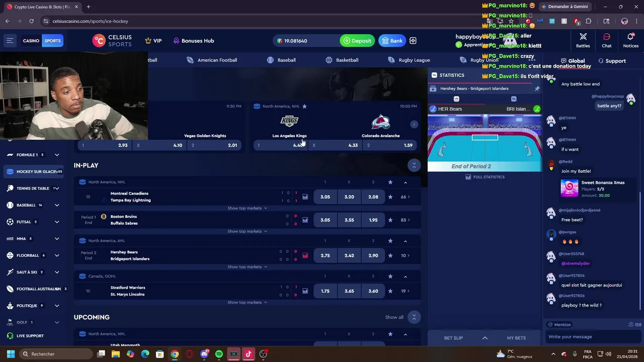Open stats for Montreal Canadiens match
Screen dimensions: 644x362
click(305, 197)
